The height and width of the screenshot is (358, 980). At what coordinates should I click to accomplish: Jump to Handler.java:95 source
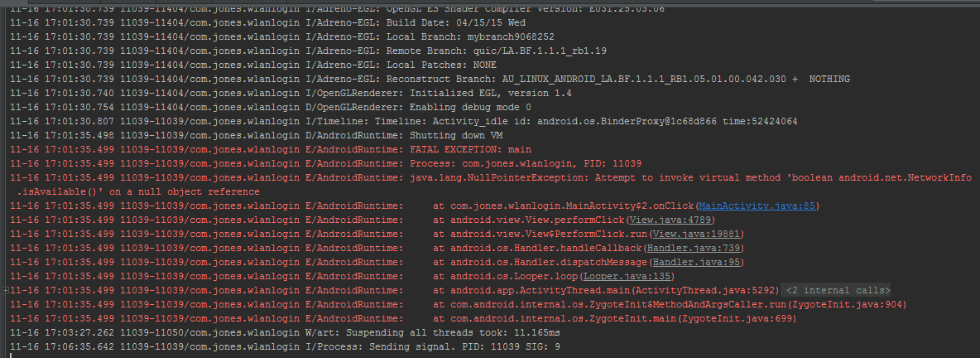point(695,262)
